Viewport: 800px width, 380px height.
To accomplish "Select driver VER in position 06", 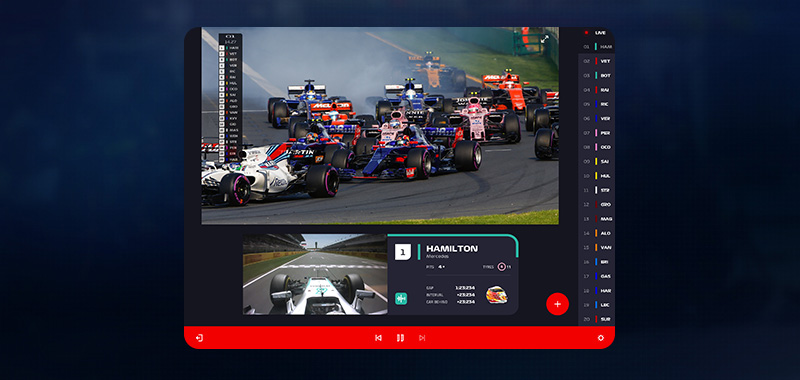I will point(596,118).
